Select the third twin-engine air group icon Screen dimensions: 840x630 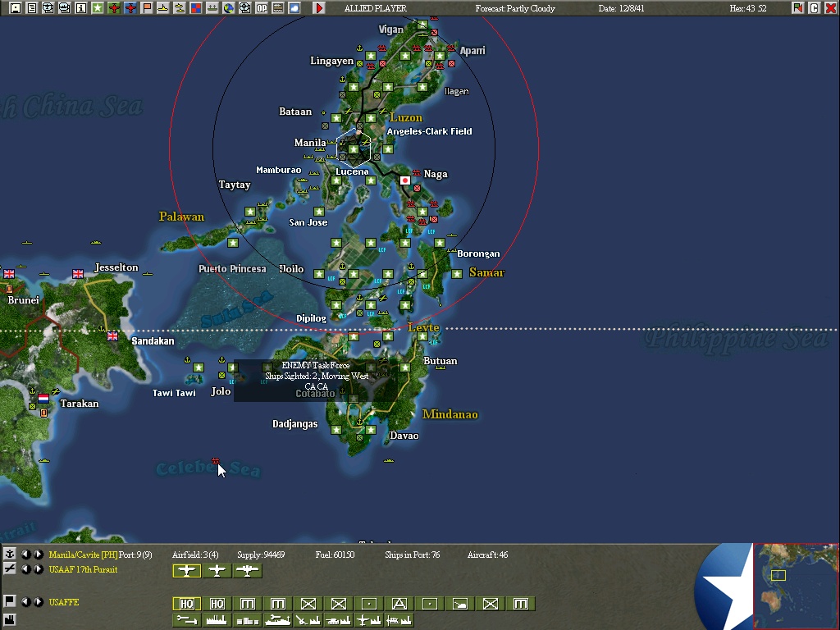click(x=248, y=571)
